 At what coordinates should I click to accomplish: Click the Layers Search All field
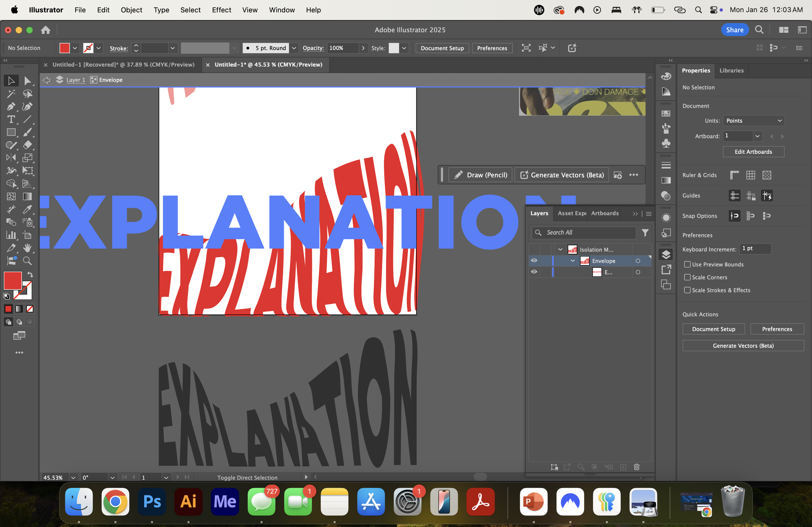584,232
